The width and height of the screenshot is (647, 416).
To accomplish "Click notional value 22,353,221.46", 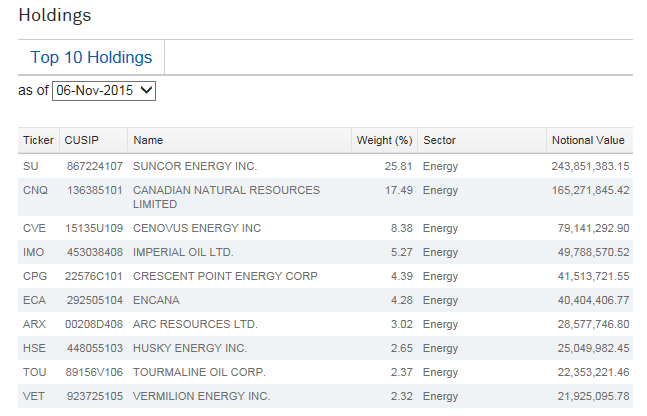I will [593, 372].
